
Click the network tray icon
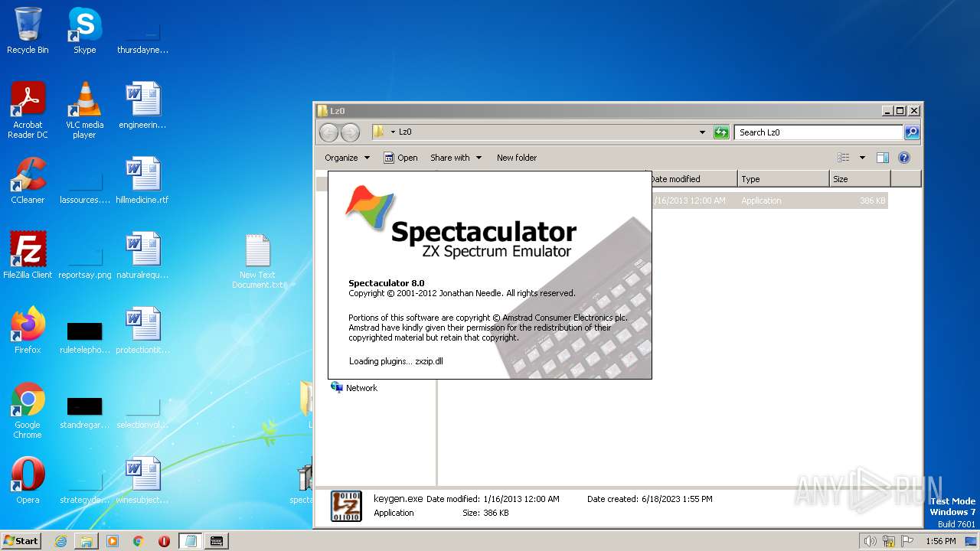[889, 541]
